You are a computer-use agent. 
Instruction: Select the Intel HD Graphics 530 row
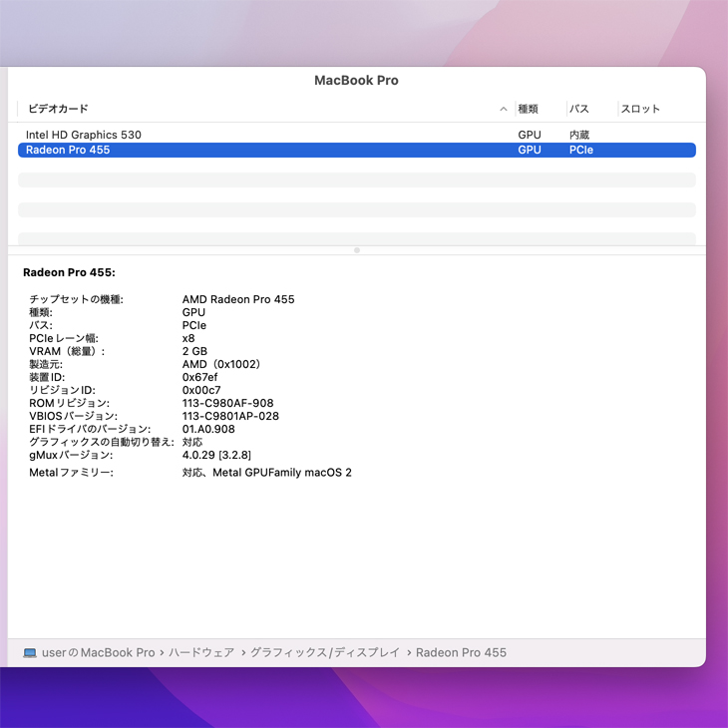(357, 135)
